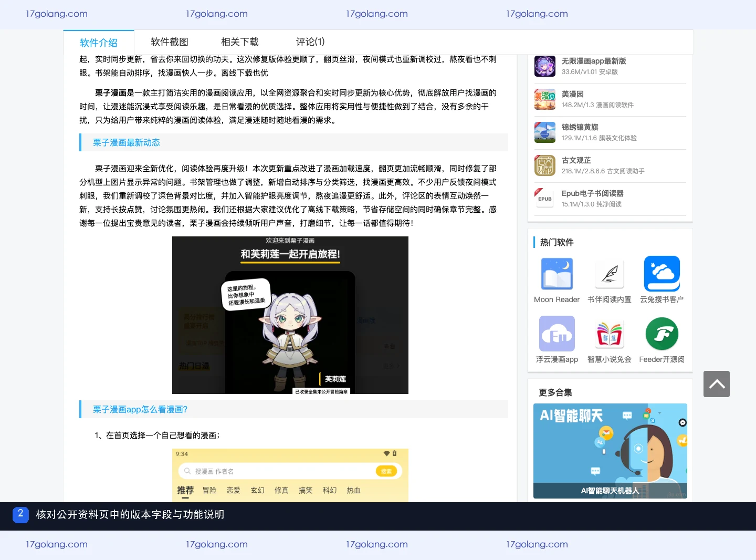Open the 美漫园 title link

click(573, 94)
